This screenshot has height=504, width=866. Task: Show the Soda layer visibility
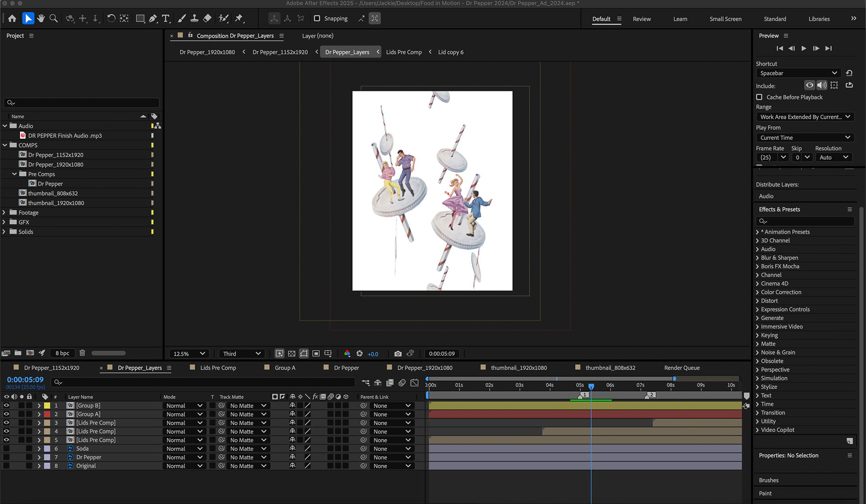point(6,449)
